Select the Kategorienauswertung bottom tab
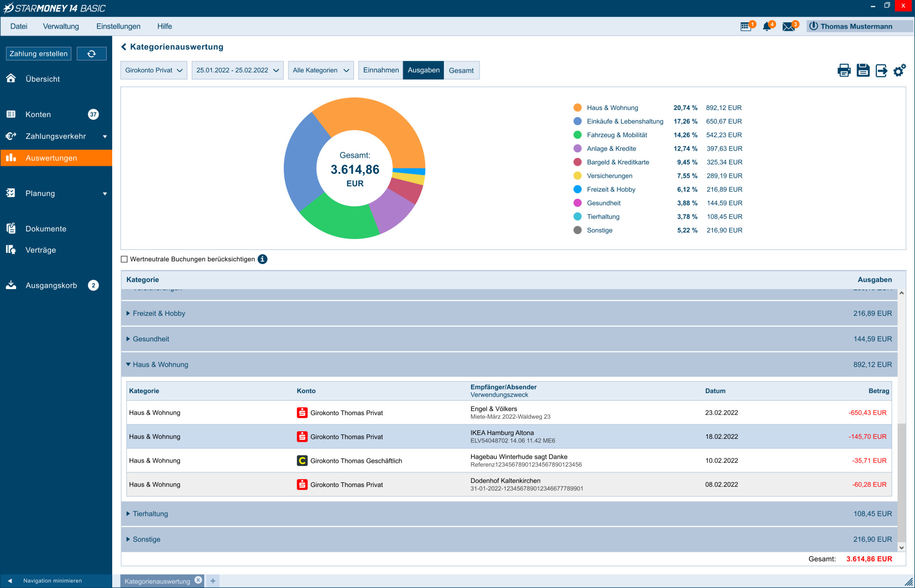 click(157, 581)
